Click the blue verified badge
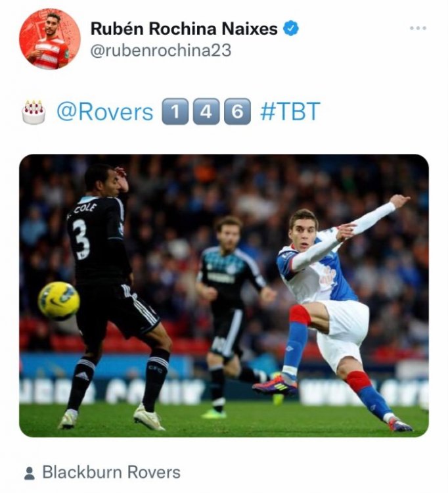This screenshot has width=448, height=493. (291, 28)
